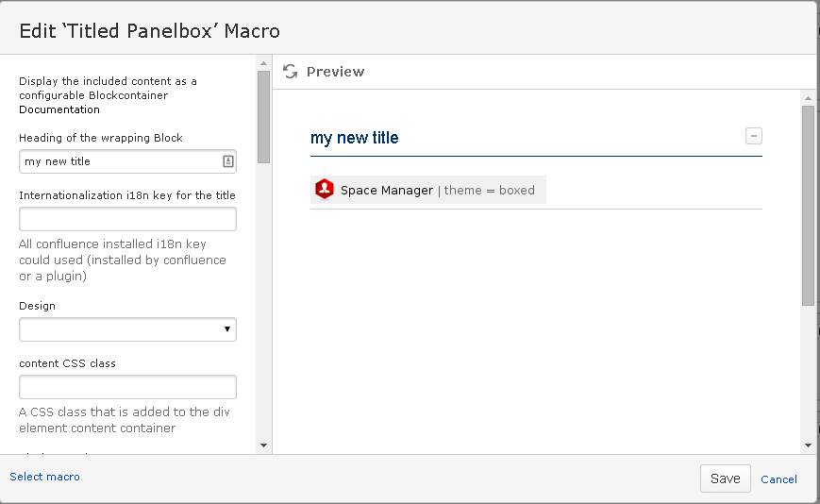Focus the Heading of the wrapping Block field
The image size is (820, 504).
(120, 161)
